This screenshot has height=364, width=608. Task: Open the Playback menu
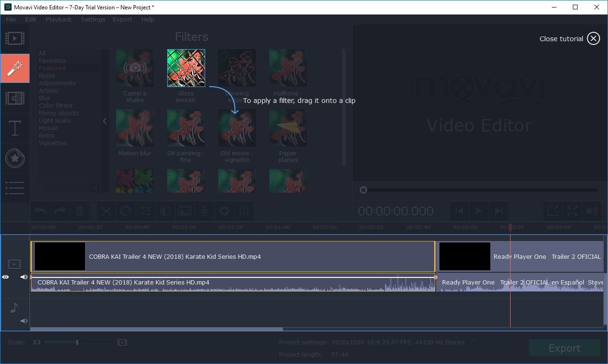pyautogui.click(x=59, y=19)
